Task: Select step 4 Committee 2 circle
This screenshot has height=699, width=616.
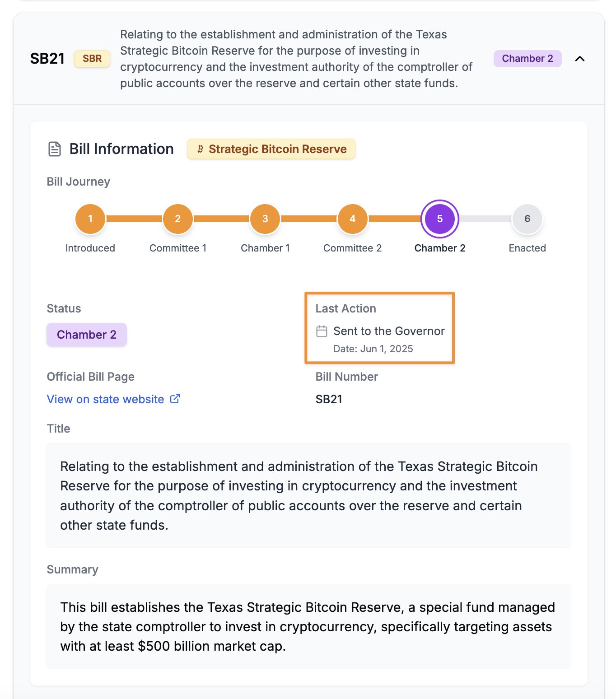Action: click(353, 219)
